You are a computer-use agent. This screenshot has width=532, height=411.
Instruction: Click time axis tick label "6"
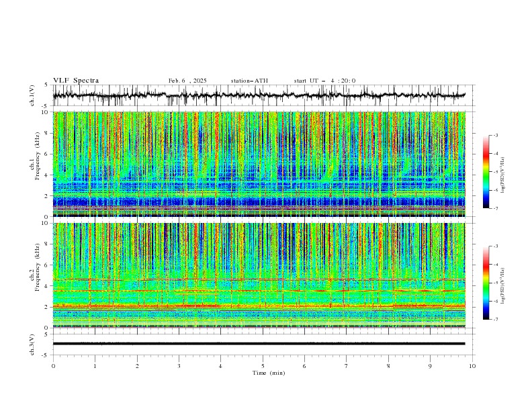click(x=304, y=366)
